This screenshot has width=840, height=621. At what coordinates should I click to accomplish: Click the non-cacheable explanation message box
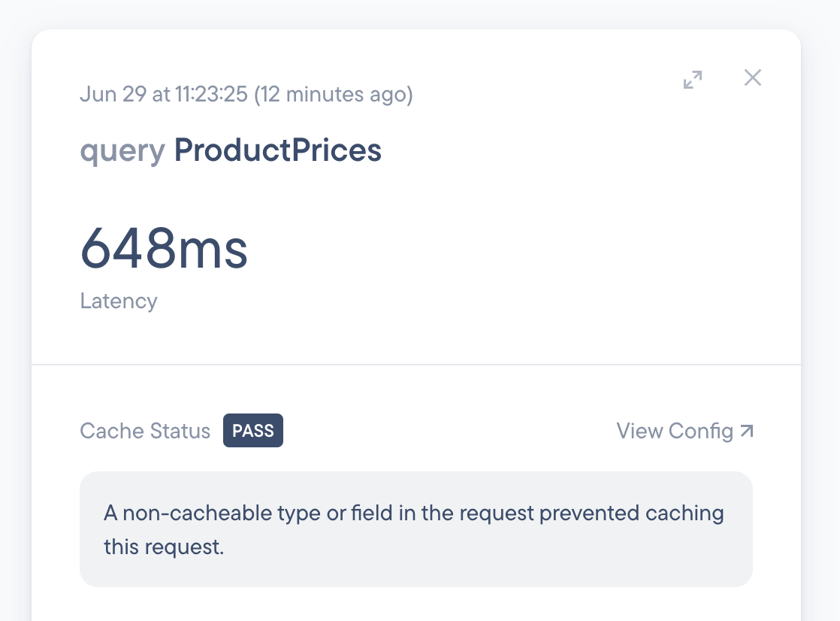point(415,529)
